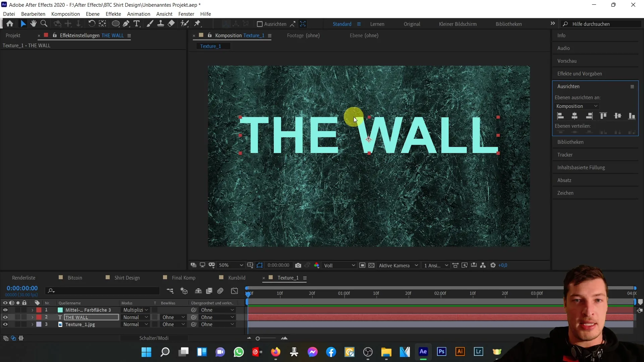The width and height of the screenshot is (644, 362).
Task: Align layers to bottom edge
Action: (632, 116)
